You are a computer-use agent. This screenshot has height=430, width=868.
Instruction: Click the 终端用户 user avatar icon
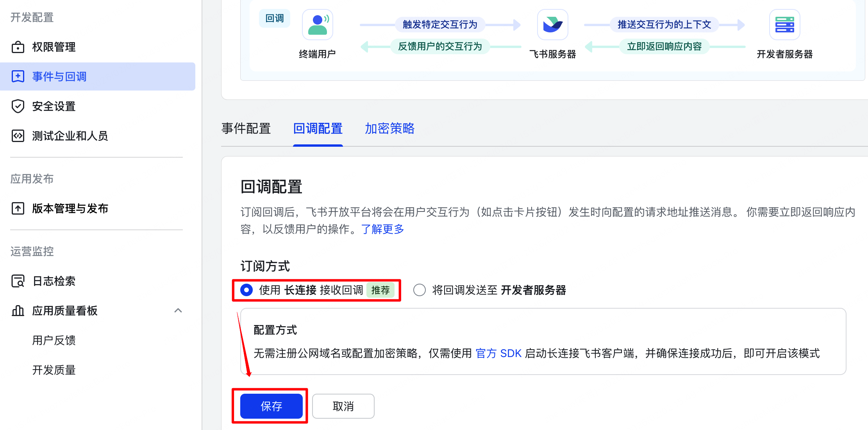point(317,24)
